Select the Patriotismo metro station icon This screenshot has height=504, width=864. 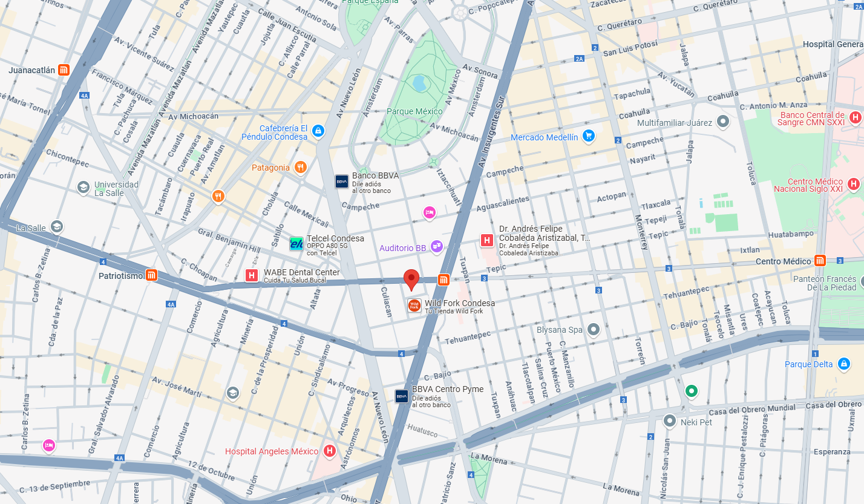click(x=151, y=275)
